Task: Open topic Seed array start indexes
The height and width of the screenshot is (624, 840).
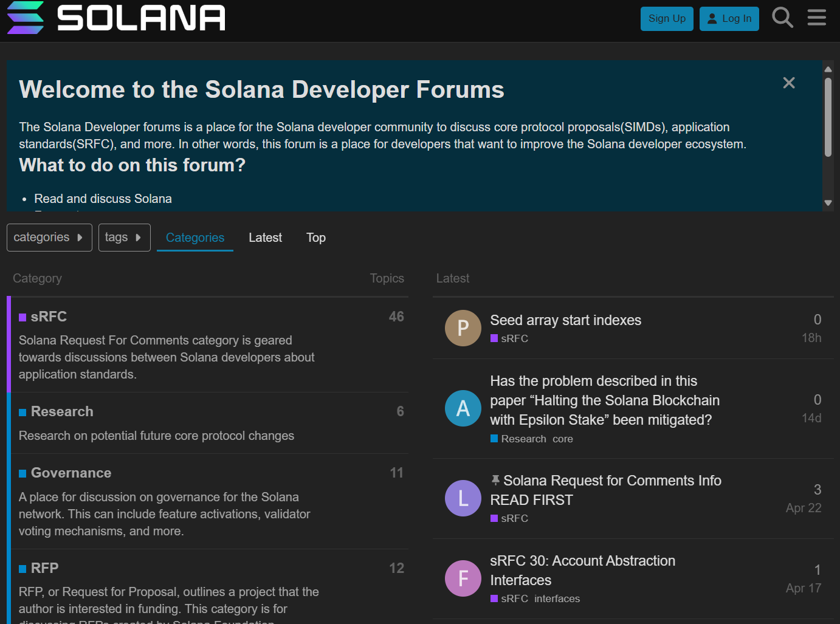Action: click(x=565, y=320)
